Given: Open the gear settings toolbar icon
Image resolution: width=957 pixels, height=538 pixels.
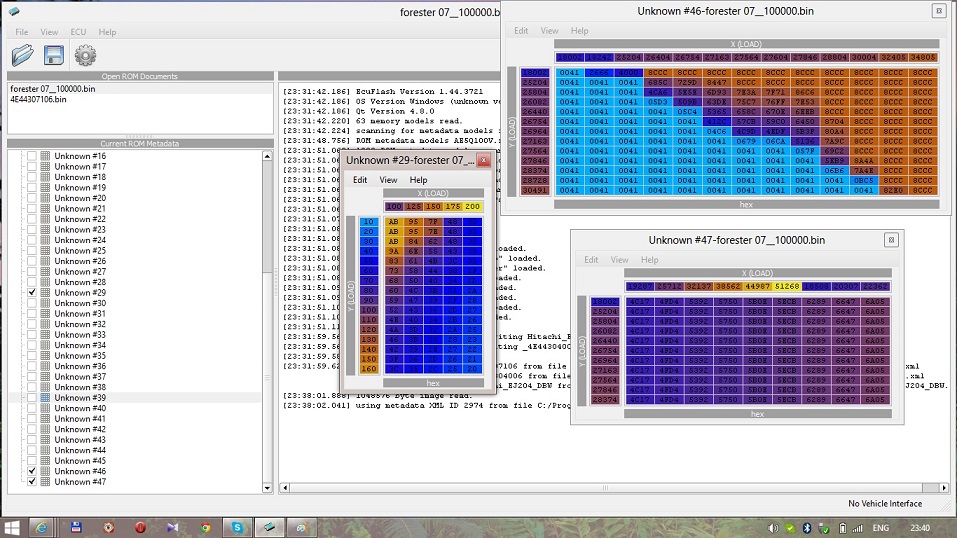Looking at the screenshot, I should click(85, 55).
